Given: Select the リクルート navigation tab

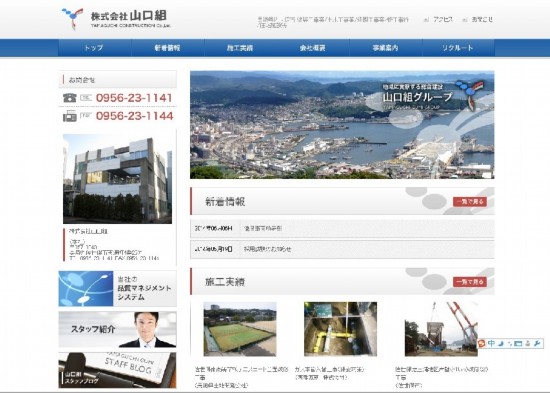Looking at the screenshot, I should [458, 48].
